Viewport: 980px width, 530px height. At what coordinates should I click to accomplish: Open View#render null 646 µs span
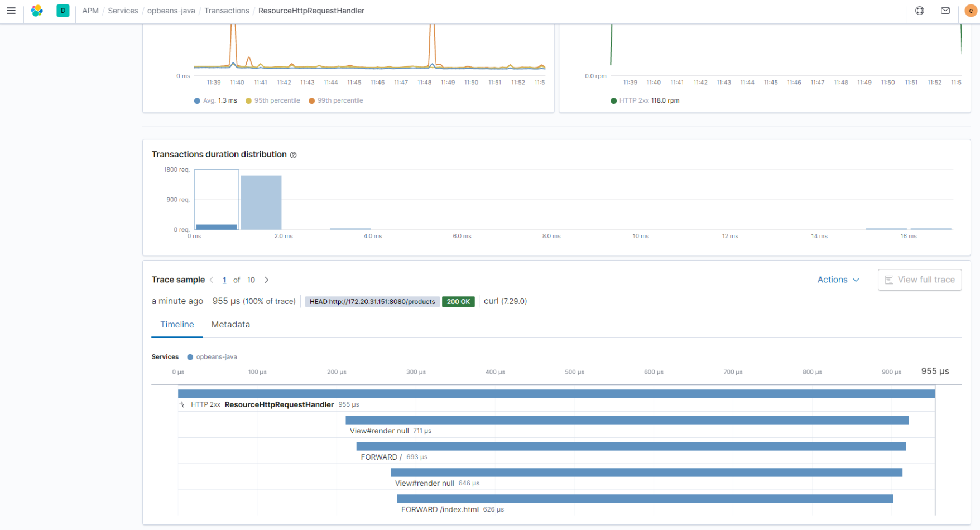click(x=646, y=473)
